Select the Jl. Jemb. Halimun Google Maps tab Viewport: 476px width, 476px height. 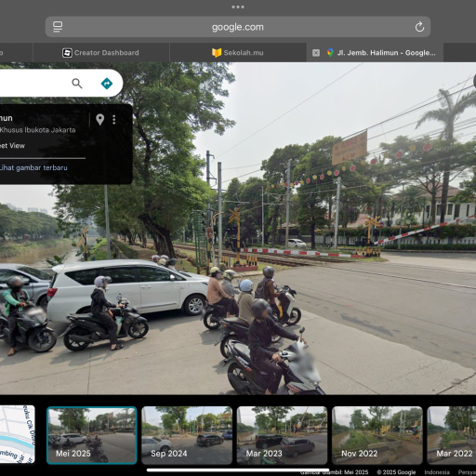point(381,53)
